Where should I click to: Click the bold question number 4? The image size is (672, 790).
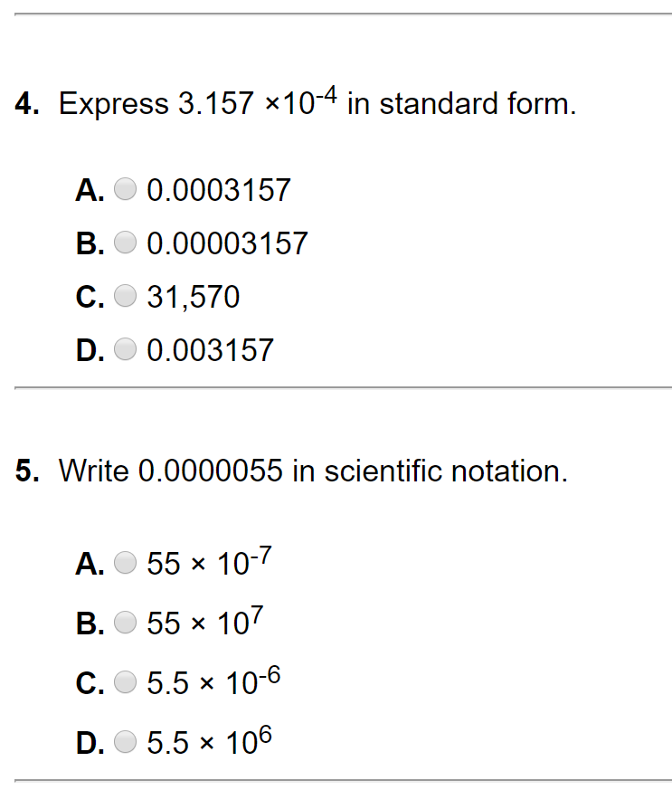coord(27,105)
